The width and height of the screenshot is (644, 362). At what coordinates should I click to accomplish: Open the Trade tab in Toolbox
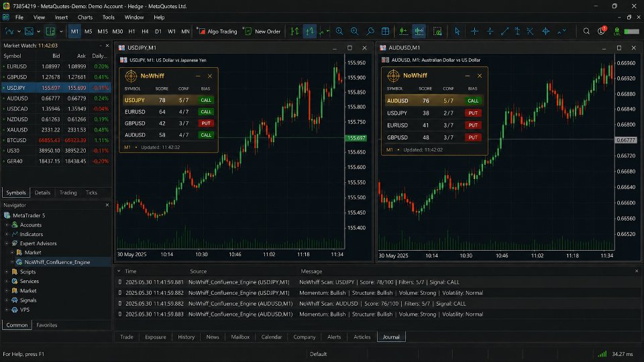click(x=127, y=337)
